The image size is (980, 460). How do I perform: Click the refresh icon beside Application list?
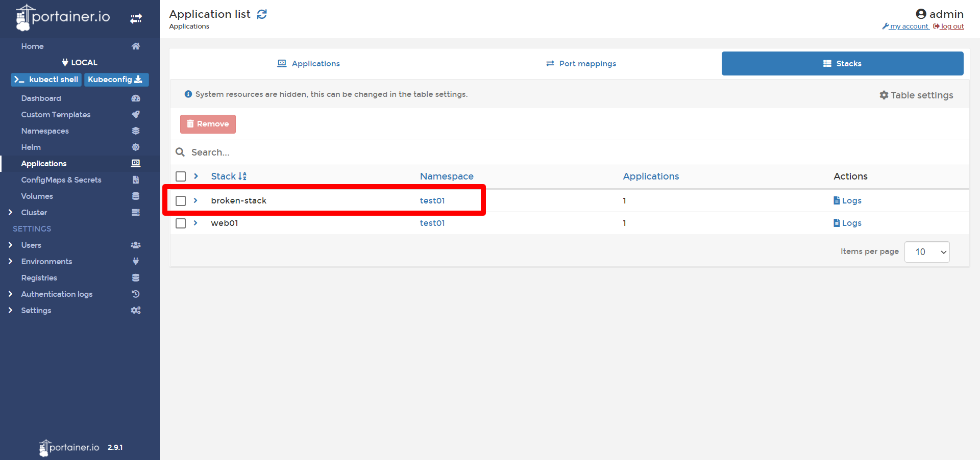[262, 14]
